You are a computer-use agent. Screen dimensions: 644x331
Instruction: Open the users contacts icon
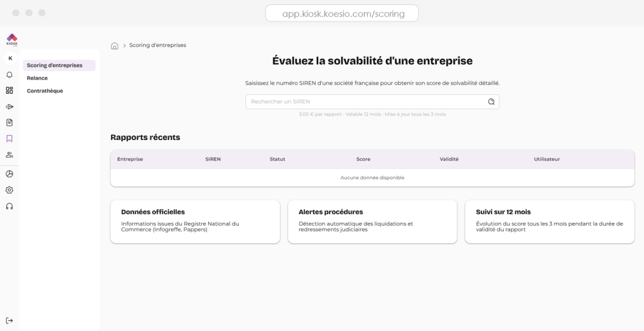[9, 155]
